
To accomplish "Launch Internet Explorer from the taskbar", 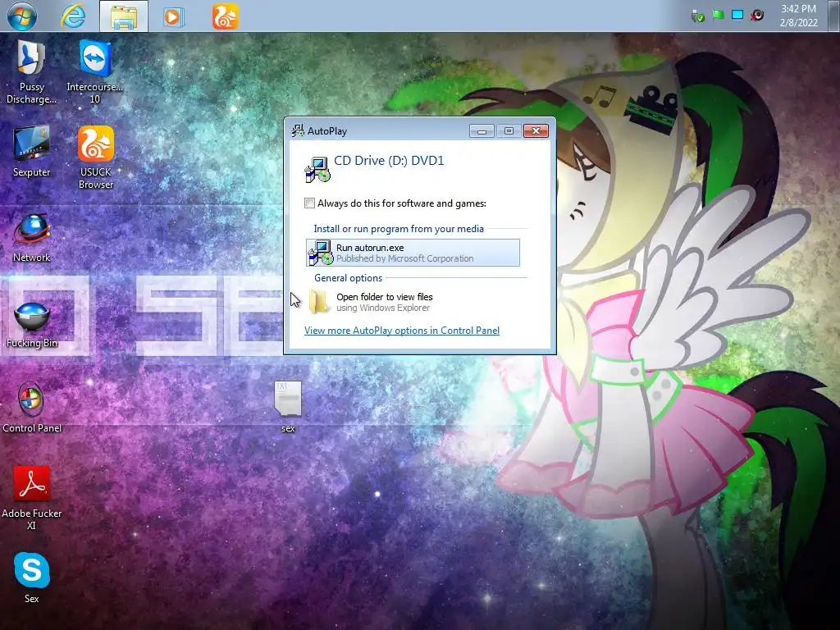I will 73,16.
